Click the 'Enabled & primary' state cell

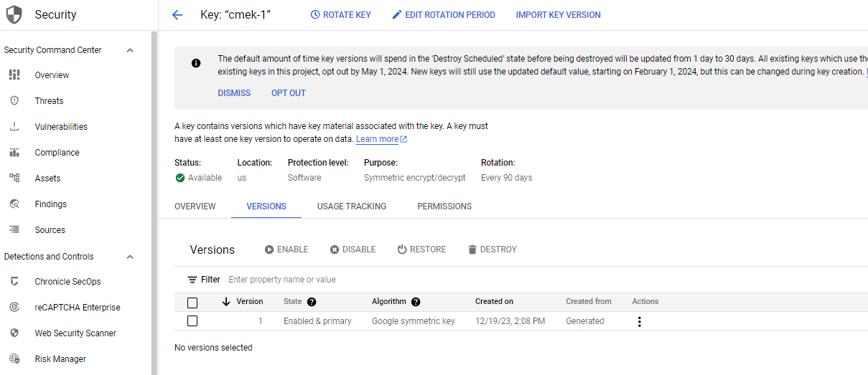point(317,321)
